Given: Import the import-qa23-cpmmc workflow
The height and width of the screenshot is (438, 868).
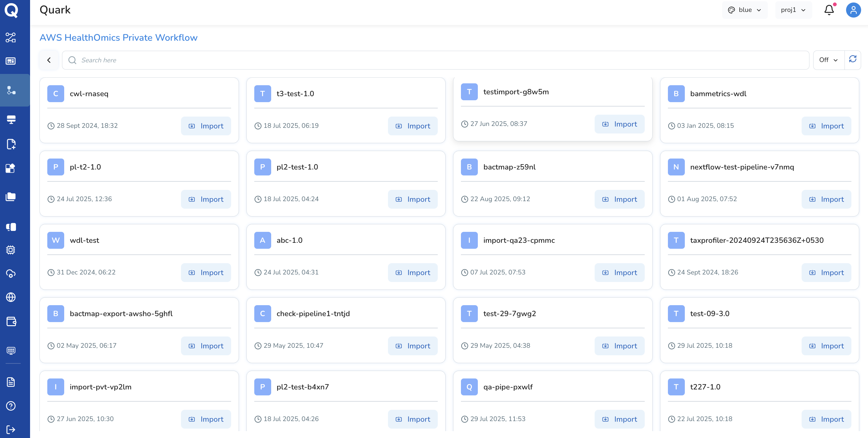Looking at the screenshot, I should pyautogui.click(x=620, y=273).
